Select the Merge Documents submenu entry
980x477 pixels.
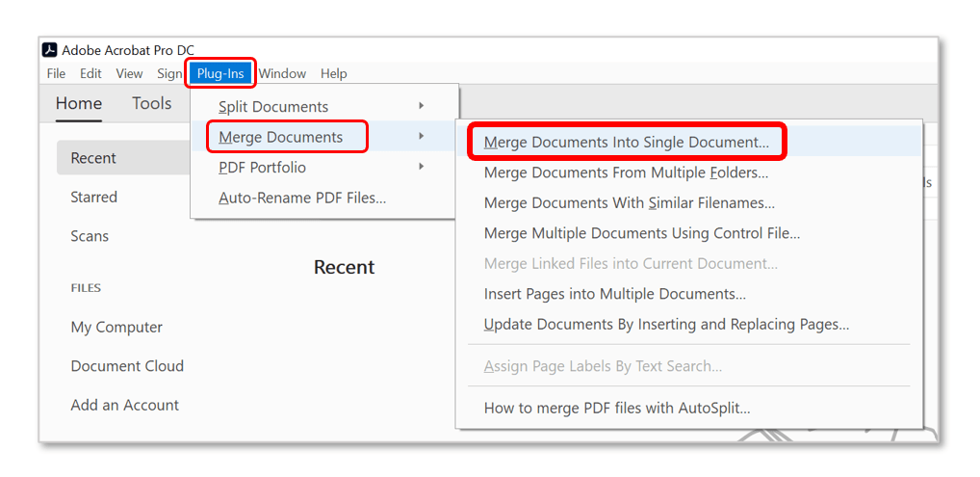point(323,137)
